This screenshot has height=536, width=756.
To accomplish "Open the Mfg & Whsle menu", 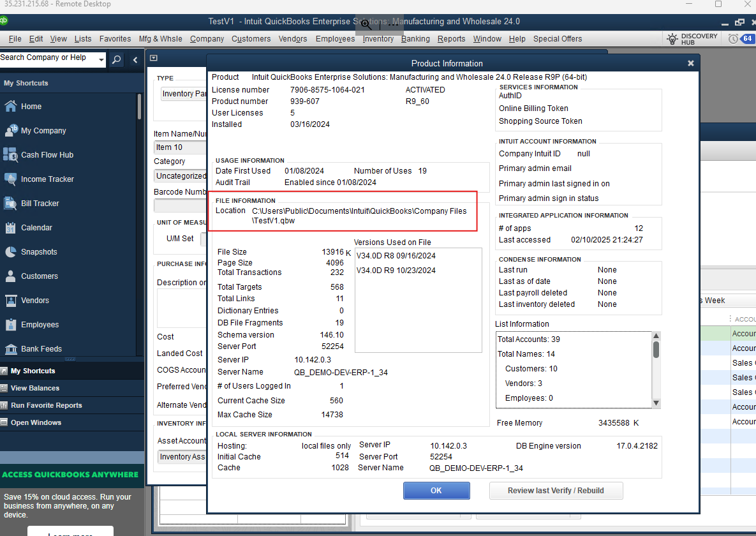I will [x=160, y=38].
